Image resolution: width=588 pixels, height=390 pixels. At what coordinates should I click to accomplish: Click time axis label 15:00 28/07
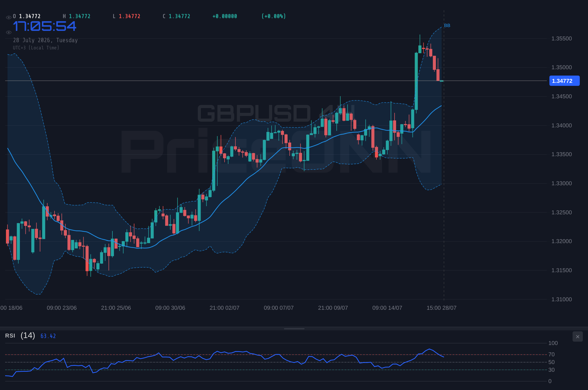[442, 308]
